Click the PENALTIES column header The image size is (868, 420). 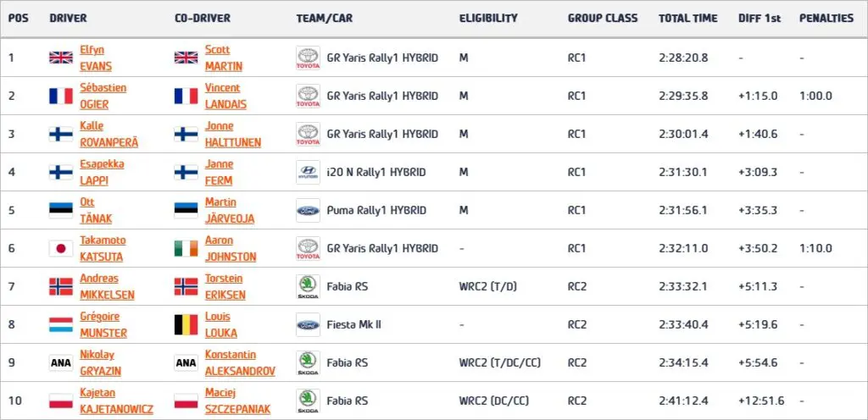click(x=826, y=19)
